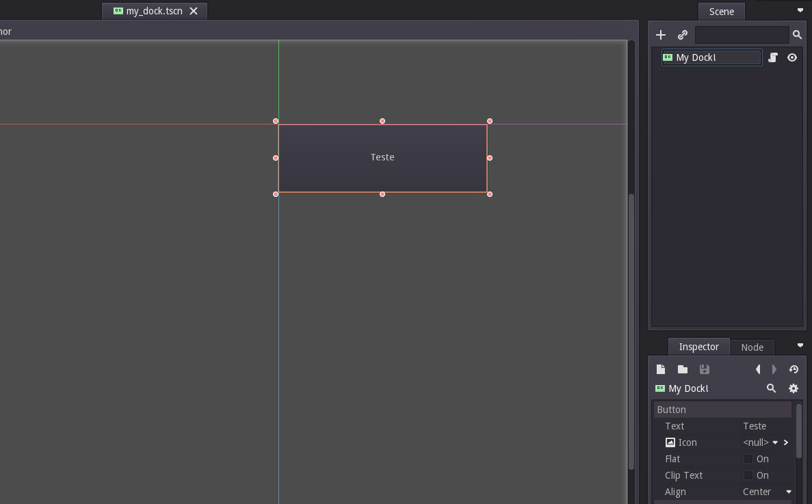Click the search icon in Scene filter
Viewport: 812px width, 504px height.
click(798, 35)
